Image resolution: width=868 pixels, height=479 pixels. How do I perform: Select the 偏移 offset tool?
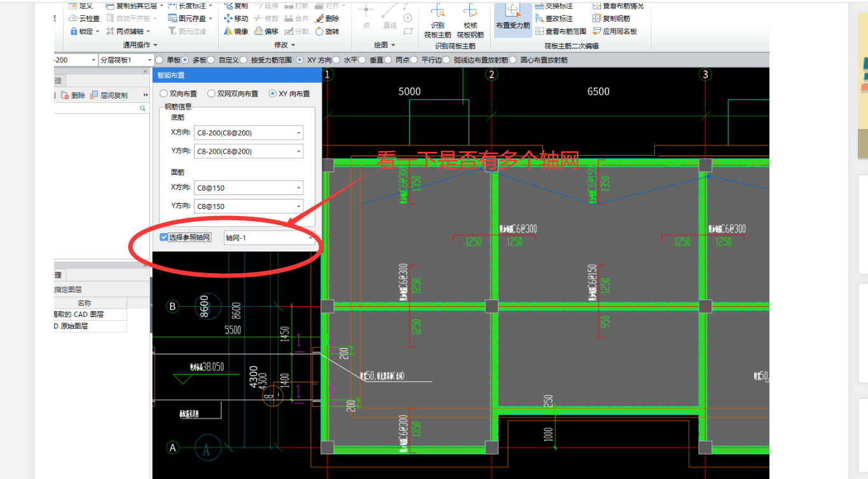[x=266, y=31]
